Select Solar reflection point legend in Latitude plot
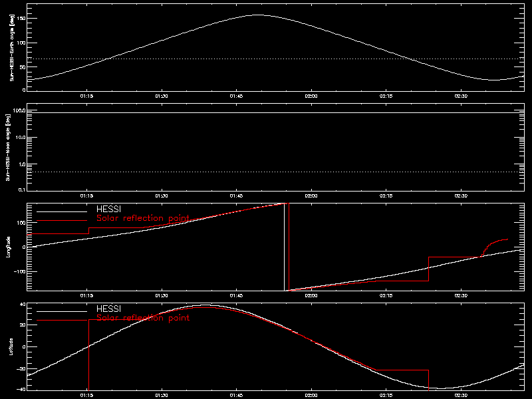This screenshot has height=399, width=532. tap(143, 318)
